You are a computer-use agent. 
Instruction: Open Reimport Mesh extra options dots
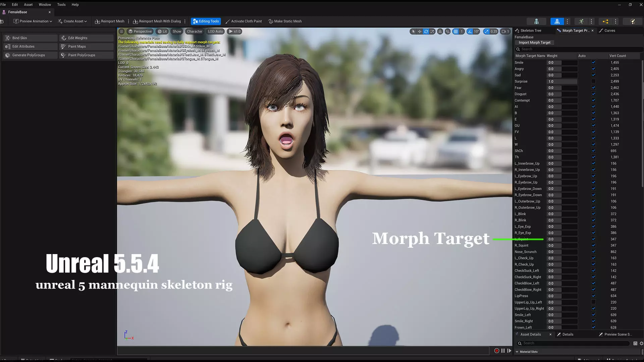[x=128, y=21]
